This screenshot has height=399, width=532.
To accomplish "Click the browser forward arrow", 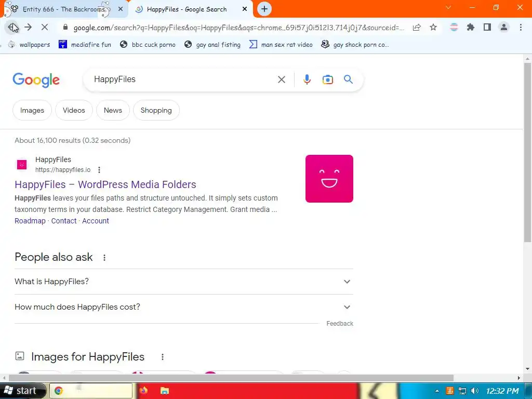I will click(28, 27).
